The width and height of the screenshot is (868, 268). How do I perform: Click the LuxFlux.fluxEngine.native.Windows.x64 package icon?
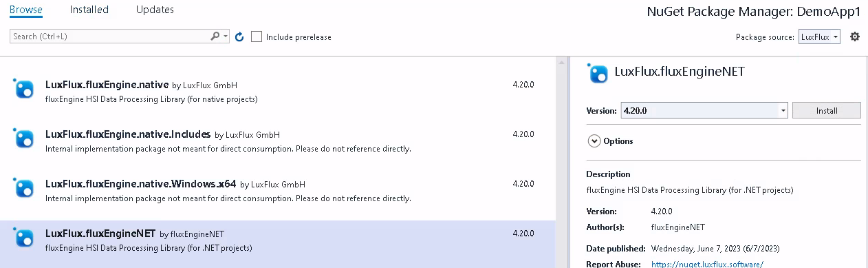tap(24, 187)
